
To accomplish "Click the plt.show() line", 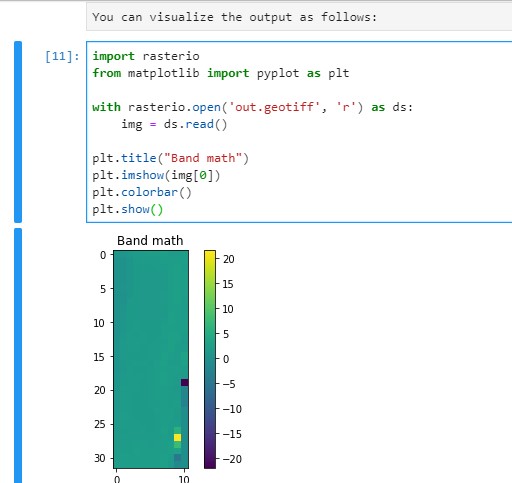I will click(128, 209).
